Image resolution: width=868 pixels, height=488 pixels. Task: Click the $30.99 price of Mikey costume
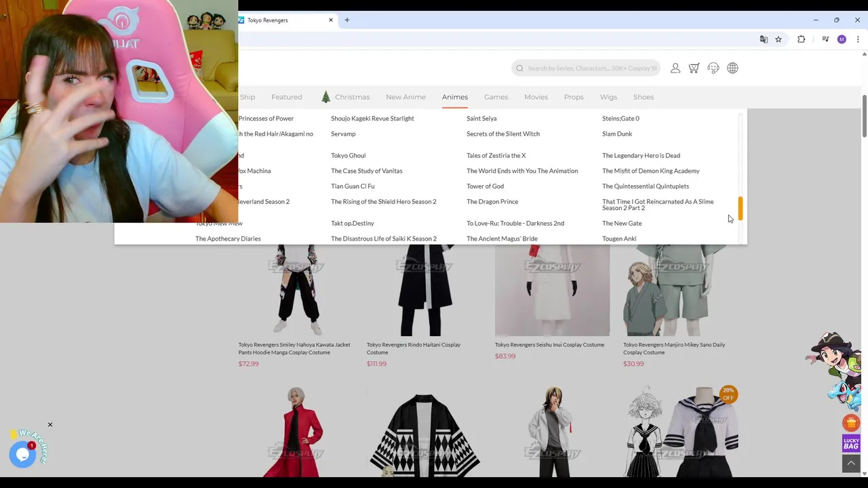633,363
